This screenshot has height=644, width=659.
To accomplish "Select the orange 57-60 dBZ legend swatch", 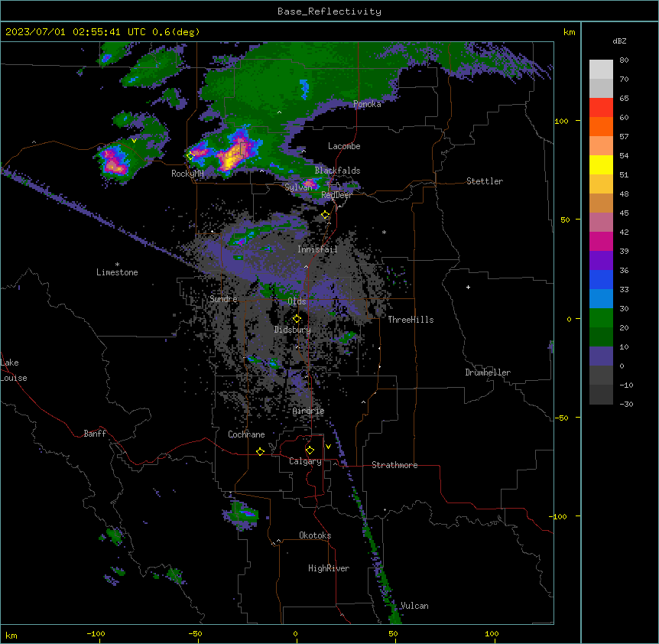I will click(x=601, y=126).
